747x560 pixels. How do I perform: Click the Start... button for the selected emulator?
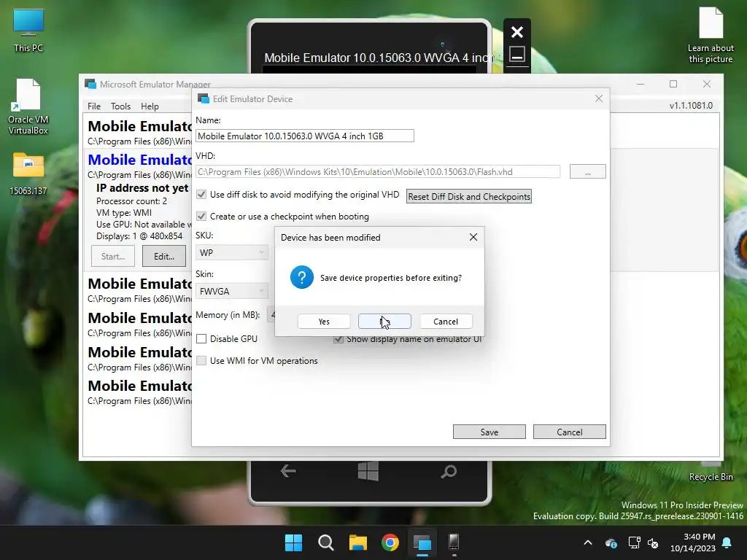tap(113, 256)
